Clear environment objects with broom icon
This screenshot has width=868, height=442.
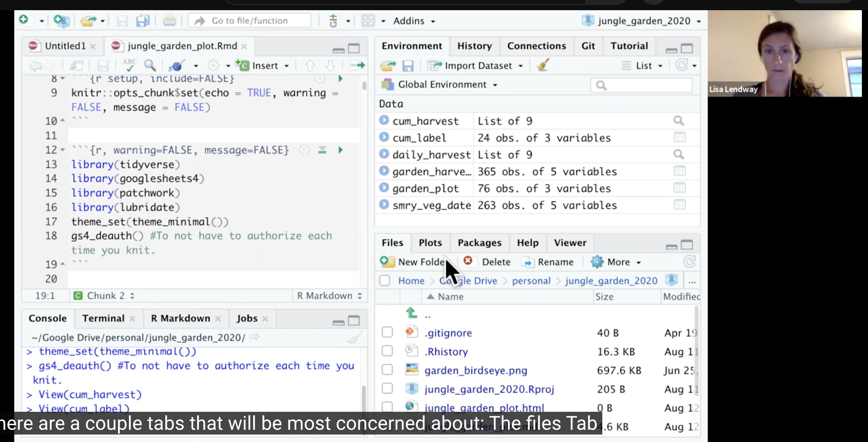(x=543, y=65)
